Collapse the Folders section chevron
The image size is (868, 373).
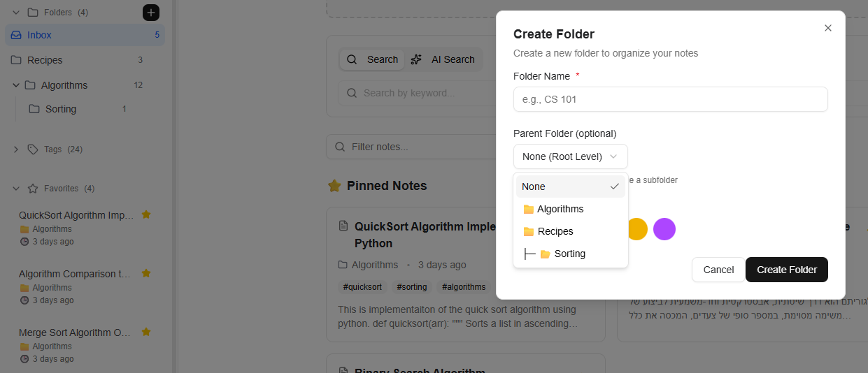click(16, 13)
